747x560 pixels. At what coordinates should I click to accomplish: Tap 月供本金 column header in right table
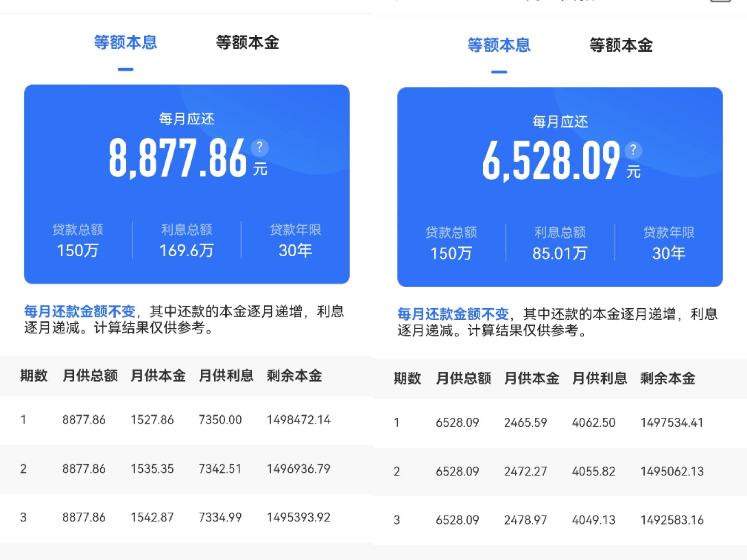[x=532, y=378]
